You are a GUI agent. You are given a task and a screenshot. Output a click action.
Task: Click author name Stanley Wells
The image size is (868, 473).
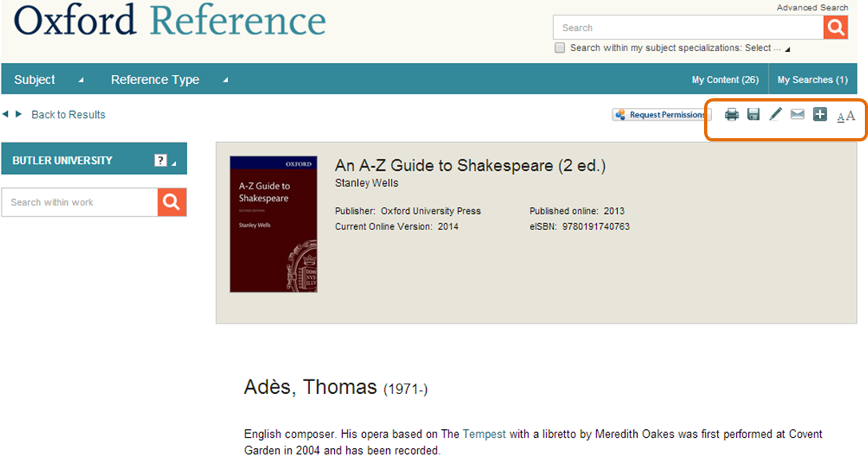[x=366, y=183]
